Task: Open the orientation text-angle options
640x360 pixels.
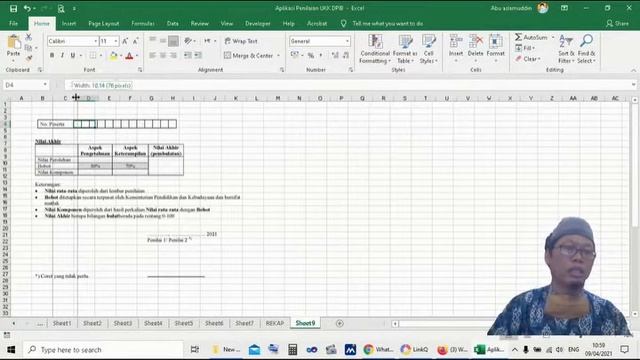Action: click(189, 41)
